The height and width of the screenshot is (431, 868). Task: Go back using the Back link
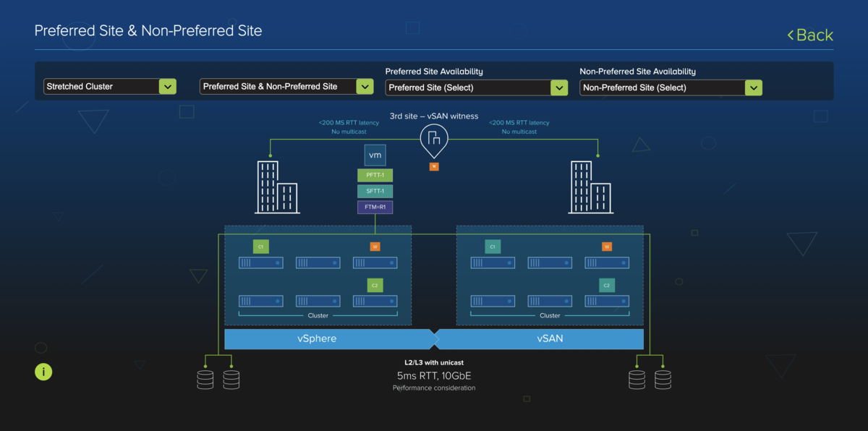(x=810, y=35)
